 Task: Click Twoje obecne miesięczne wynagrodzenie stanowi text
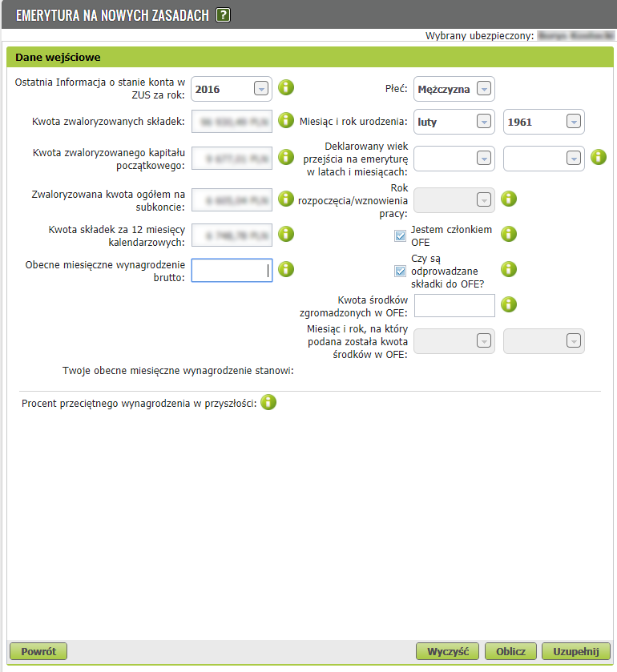point(178,370)
